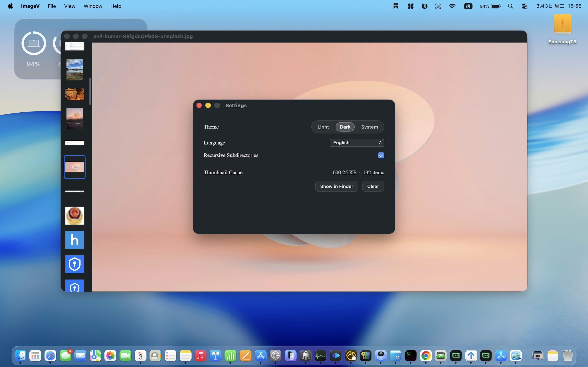Select the lake landscape thumbnail in sidebar
The width and height of the screenshot is (588, 367).
(74, 70)
